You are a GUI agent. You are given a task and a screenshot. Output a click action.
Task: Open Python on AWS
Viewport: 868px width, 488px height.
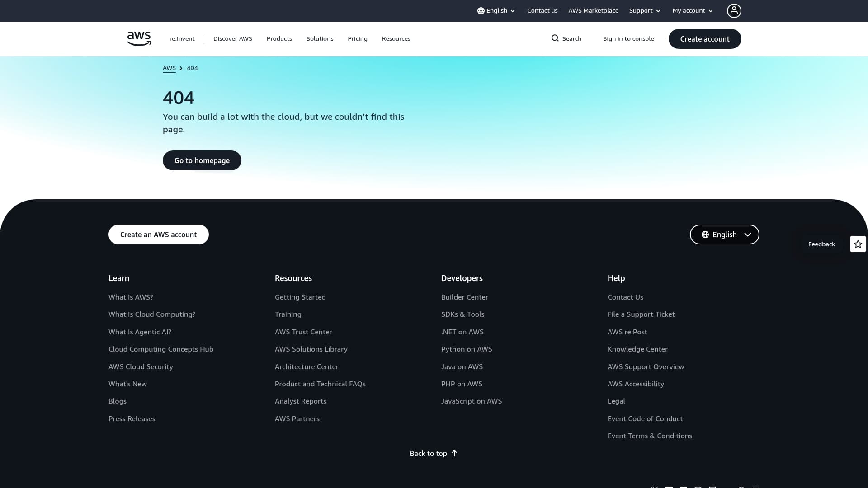click(x=467, y=349)
